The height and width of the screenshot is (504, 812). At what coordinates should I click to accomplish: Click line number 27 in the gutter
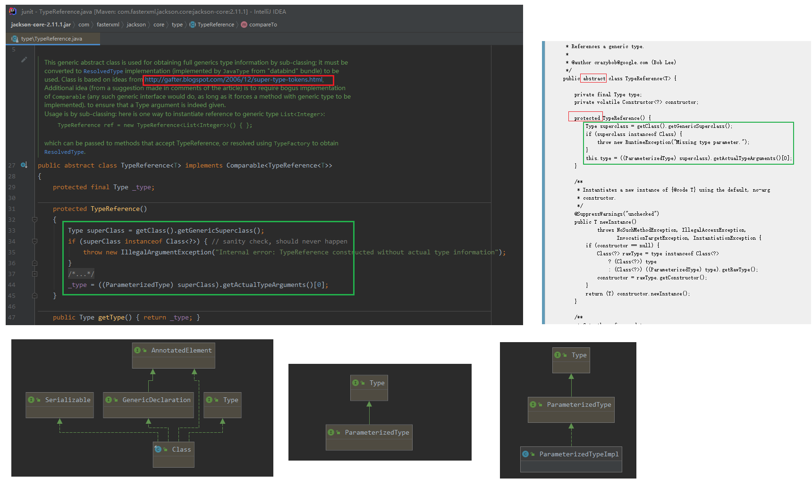(12, 165)
